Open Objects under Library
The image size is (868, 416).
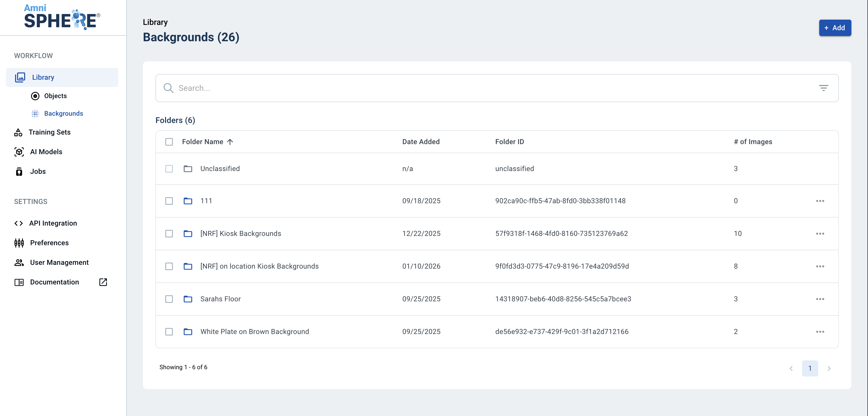(55, 96)
